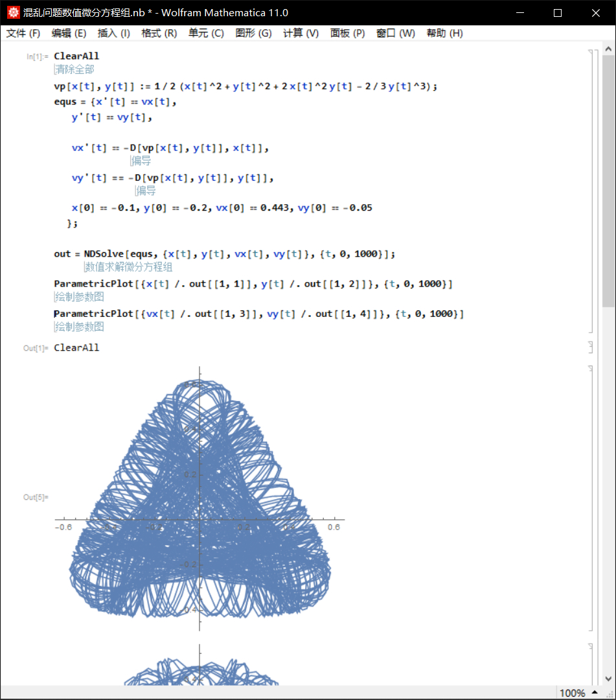Click the -0.6 label on the plot's x-axis

[x=63, y=527]
